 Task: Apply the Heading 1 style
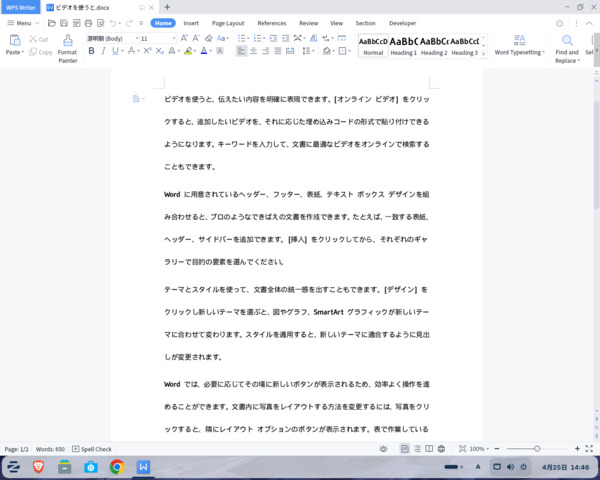click(403, 46)
